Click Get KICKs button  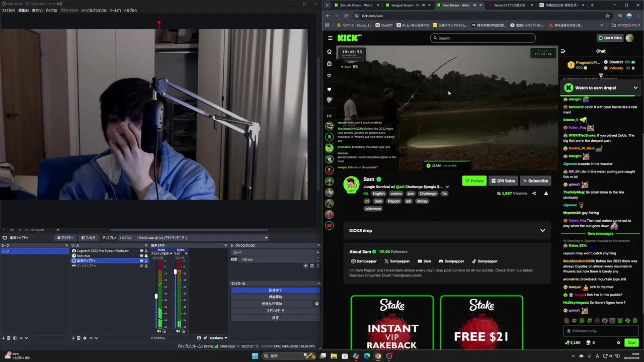coord(610,38)
